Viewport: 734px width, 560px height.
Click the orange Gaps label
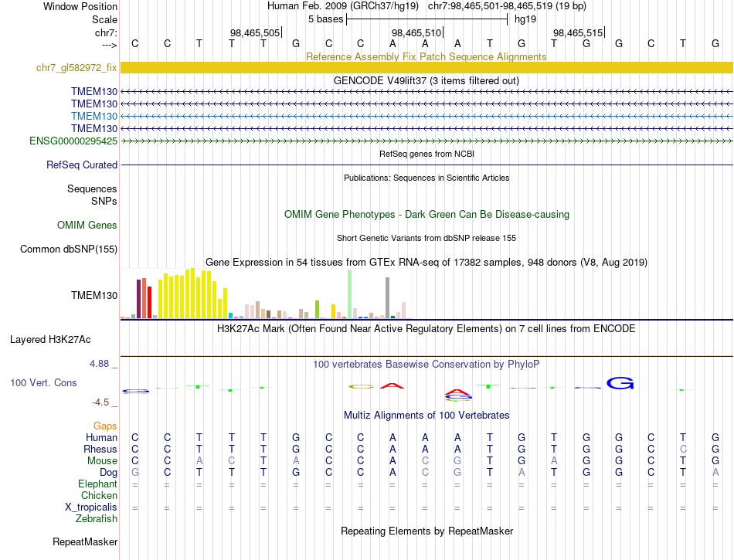105,426
